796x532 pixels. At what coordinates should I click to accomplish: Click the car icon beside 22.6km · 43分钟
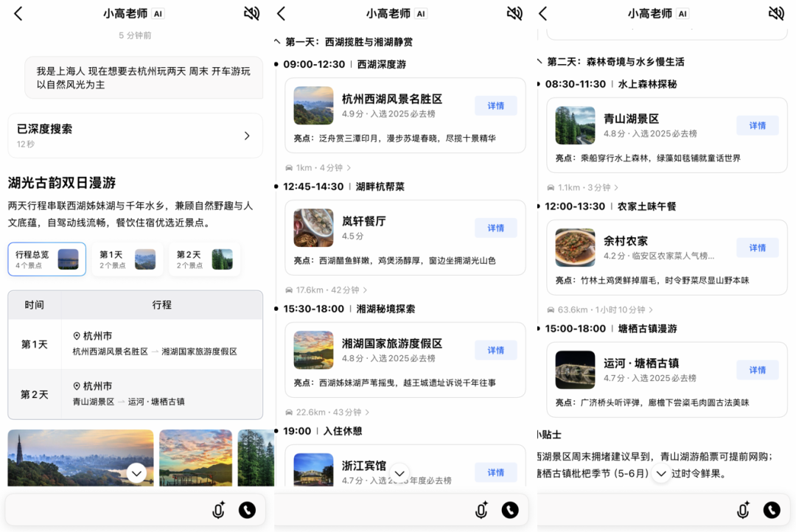click(289, 412)
